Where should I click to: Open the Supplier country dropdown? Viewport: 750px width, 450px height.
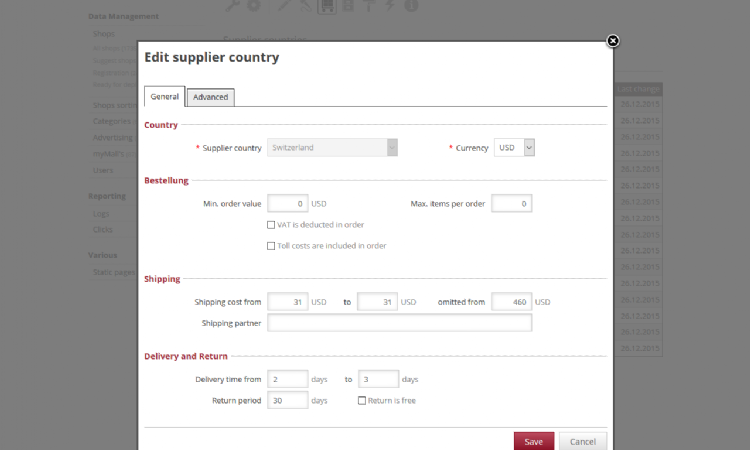(x=333, y=147)
